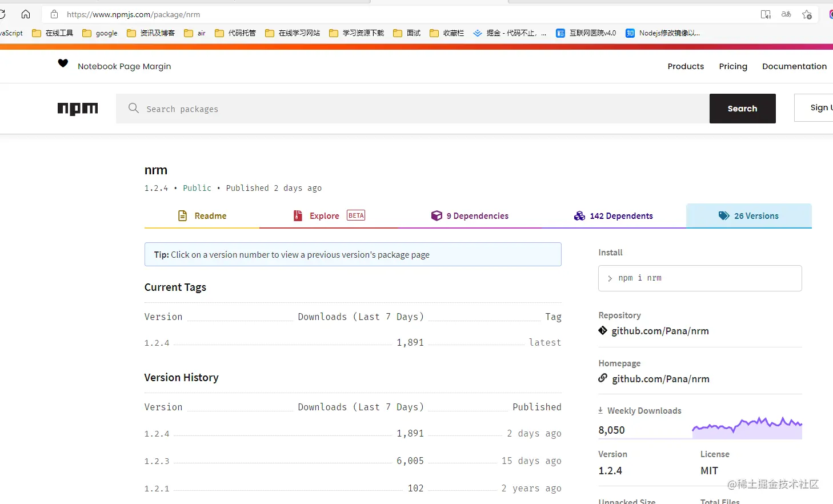Switch to the Readme tab
Image resolution: width=833 pixels, height=504 pixels.
coord(202,216)
